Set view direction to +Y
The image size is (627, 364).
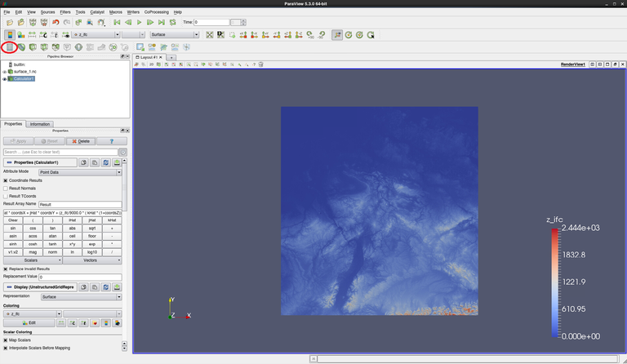265,35
